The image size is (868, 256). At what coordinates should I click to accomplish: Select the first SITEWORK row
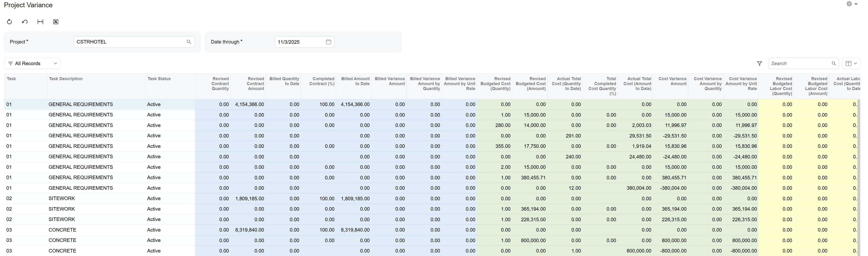(62, 199)
